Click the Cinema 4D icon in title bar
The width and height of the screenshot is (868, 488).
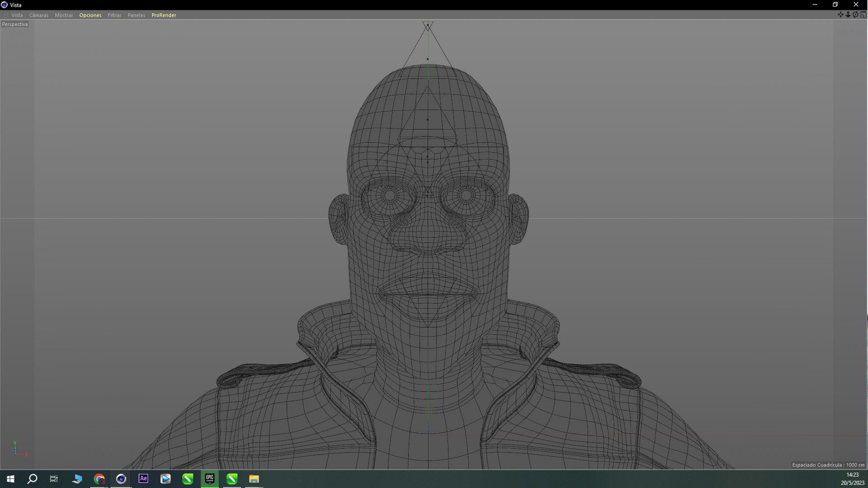point(5,5)
